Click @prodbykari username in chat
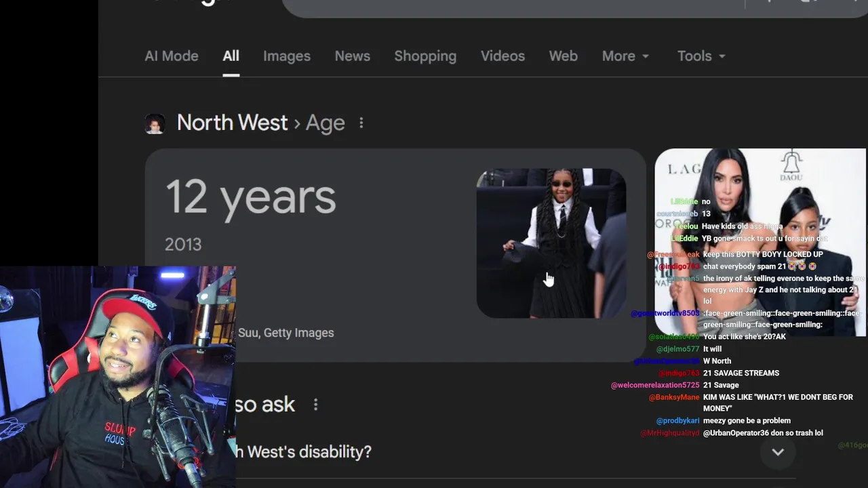The image size is (868, 488). pos(677,421)
